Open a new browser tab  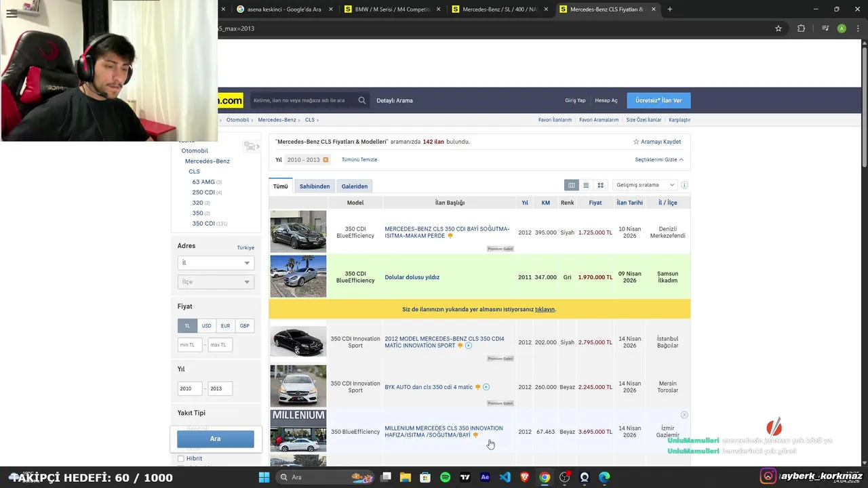(670, 9)
